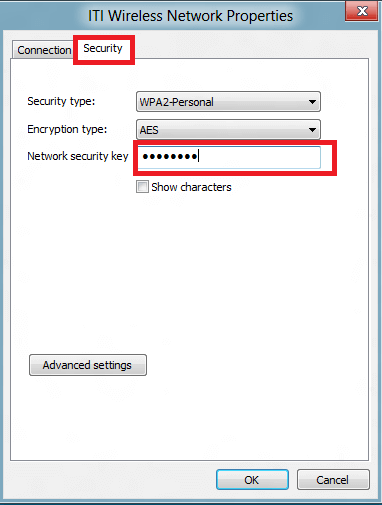This screenshot has height=505, width=382.
Task: Click the masked password dots
Action: 170,156
